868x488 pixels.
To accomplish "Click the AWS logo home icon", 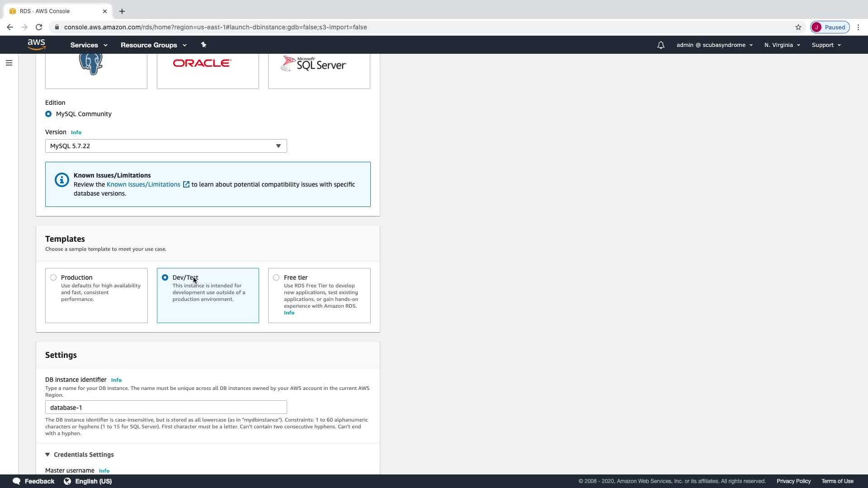I will [x=36, y=45].
